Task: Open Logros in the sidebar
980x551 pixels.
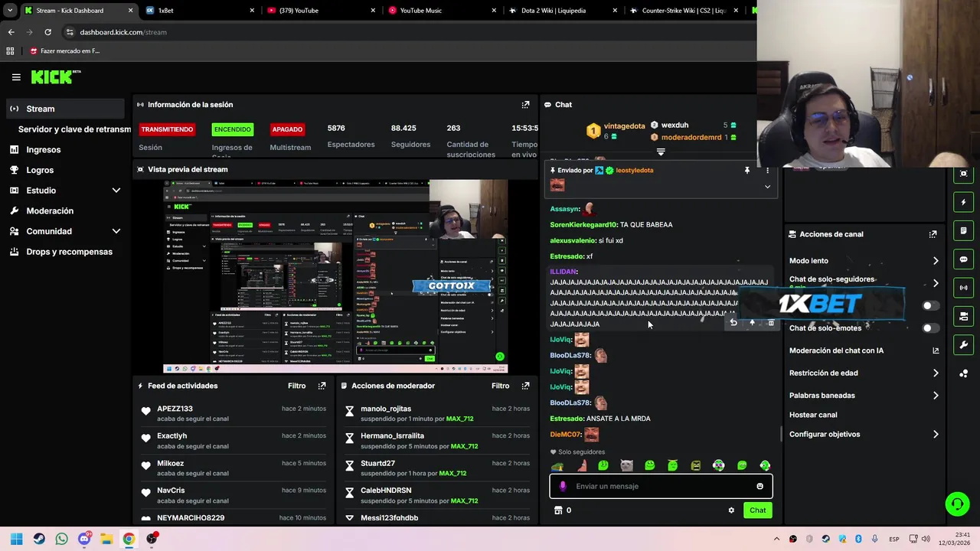Action: tap(40, 170)
